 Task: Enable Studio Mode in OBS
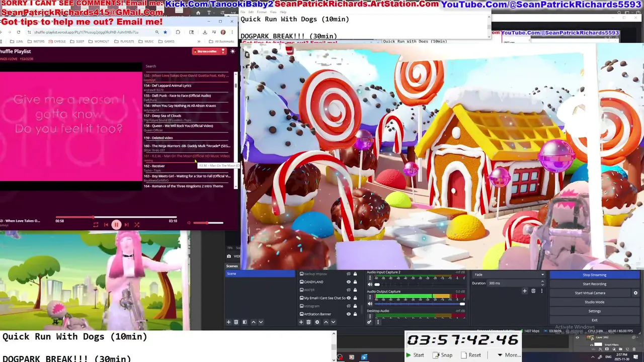pyautogui.click(x=595, y=302)
